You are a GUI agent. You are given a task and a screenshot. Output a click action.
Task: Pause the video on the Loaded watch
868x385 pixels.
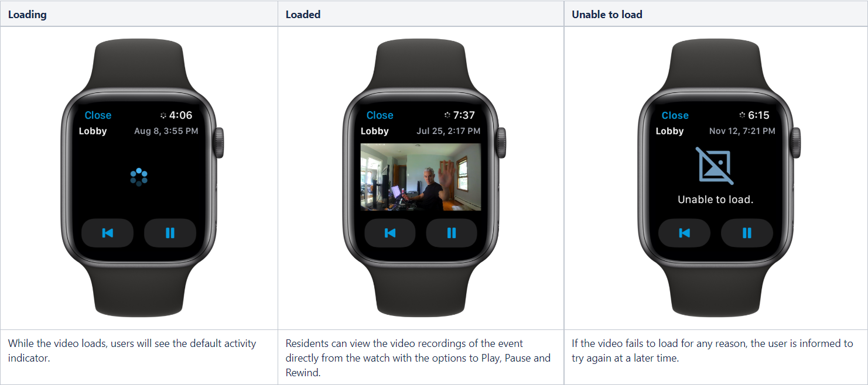click(x=452, y=233)
